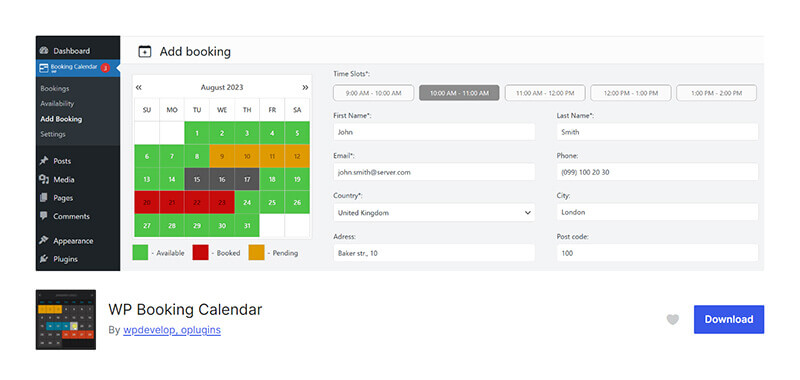800x380 pixels.
Task: Click the Post code field
Action: (x=657, y=252)
